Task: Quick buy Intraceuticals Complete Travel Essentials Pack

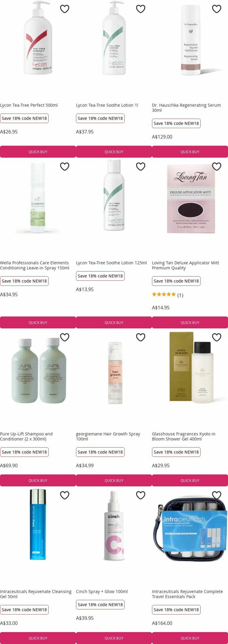Action: pyautogui.click(x=190, y=638)
